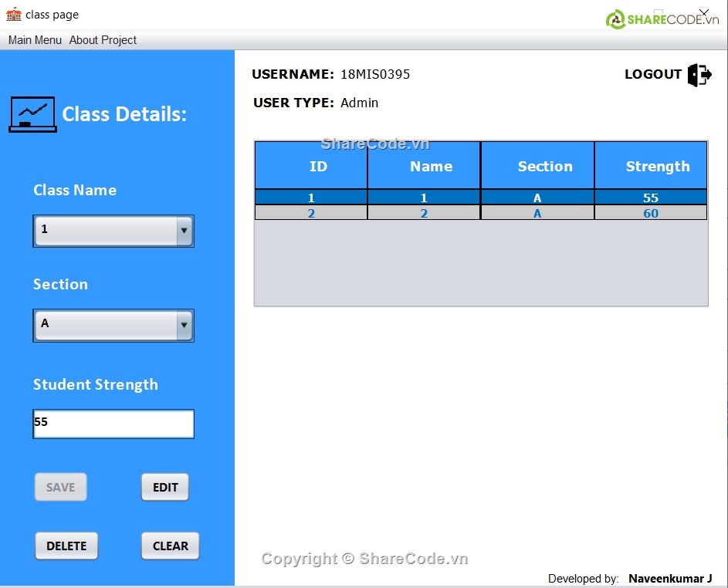Click the Strength column header
This screenshot has height=588, width=728.
point(651,166)
